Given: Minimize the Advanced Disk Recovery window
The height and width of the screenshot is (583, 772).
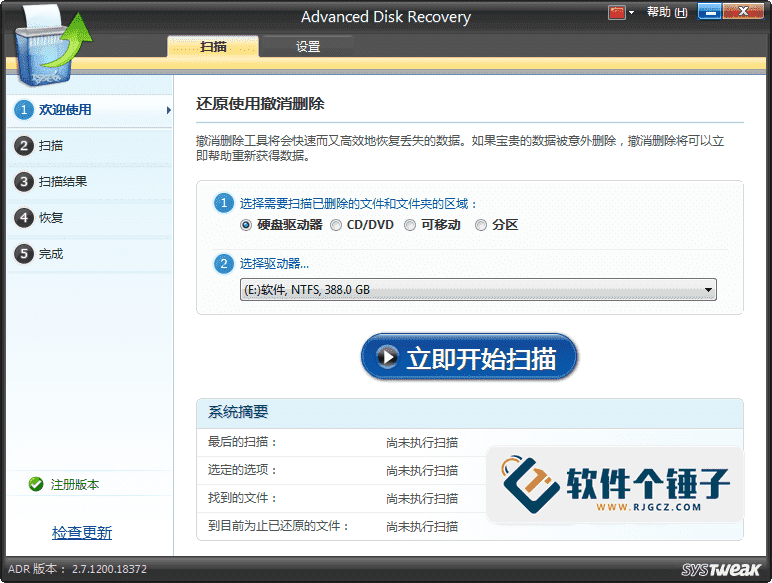Looking at the screenshot, I should coord(709,11).
